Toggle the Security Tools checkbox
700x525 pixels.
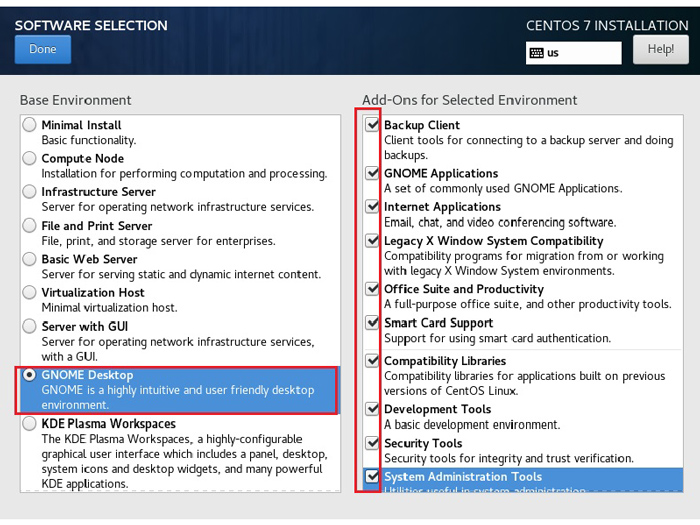[372, 443]
